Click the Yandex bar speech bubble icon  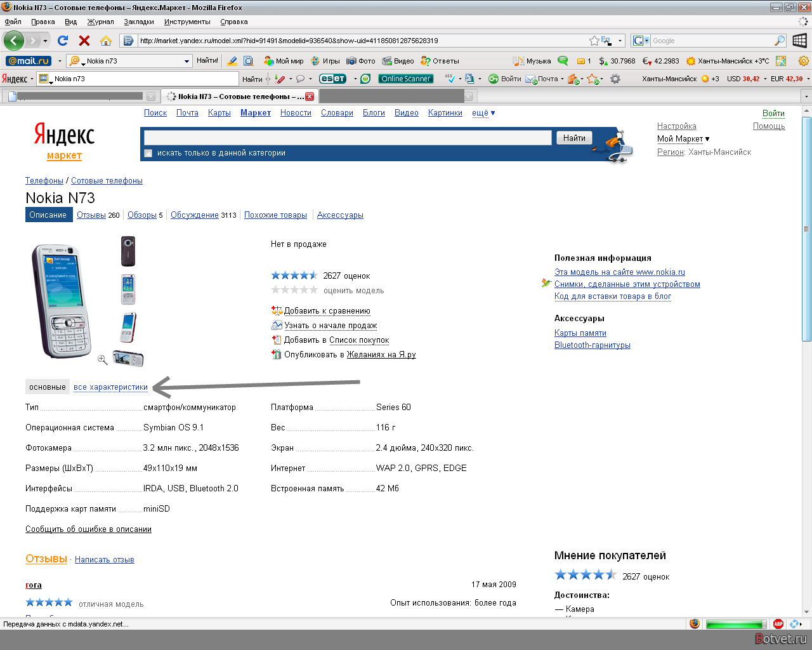coord(301,79)
